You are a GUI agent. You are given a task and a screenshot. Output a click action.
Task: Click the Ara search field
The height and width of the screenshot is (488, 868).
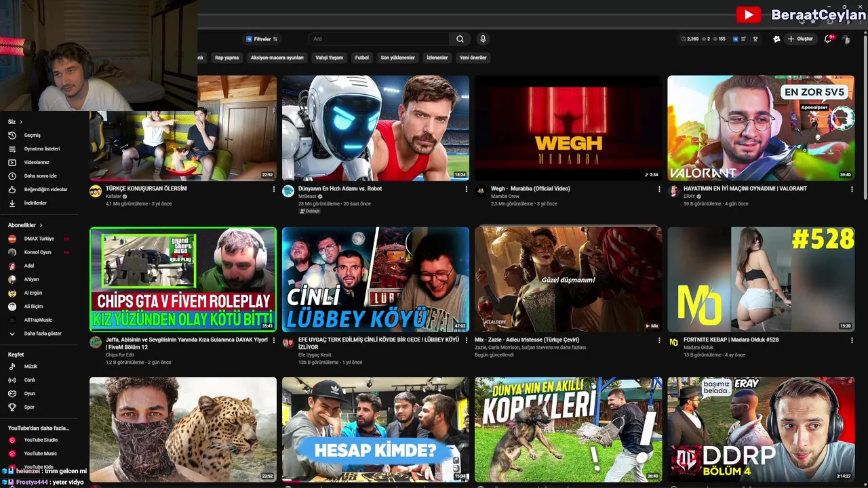pyautogui.click(x=378, y=39)
